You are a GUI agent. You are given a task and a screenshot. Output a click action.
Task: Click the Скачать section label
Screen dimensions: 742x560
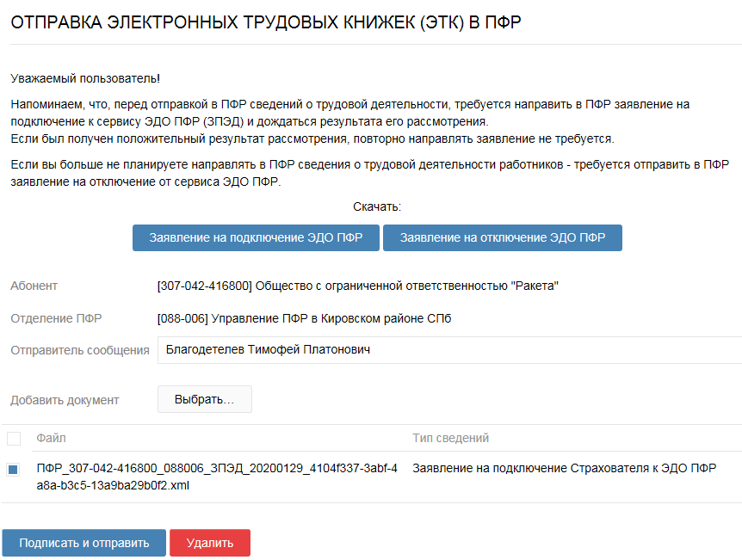(x=371, y=206)
